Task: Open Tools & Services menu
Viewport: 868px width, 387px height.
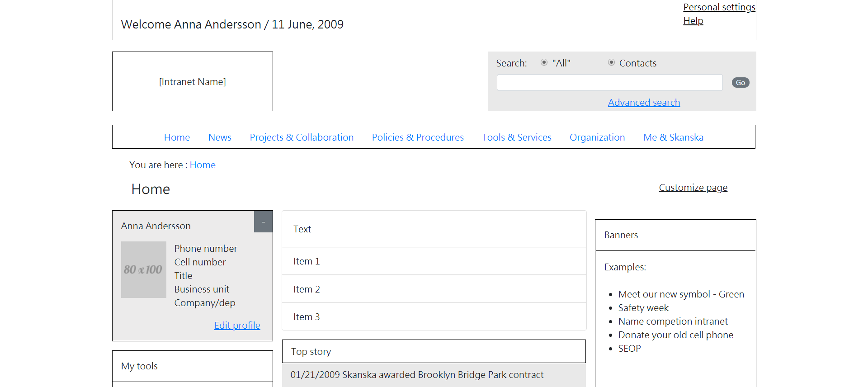Action: tap(517, 137)
